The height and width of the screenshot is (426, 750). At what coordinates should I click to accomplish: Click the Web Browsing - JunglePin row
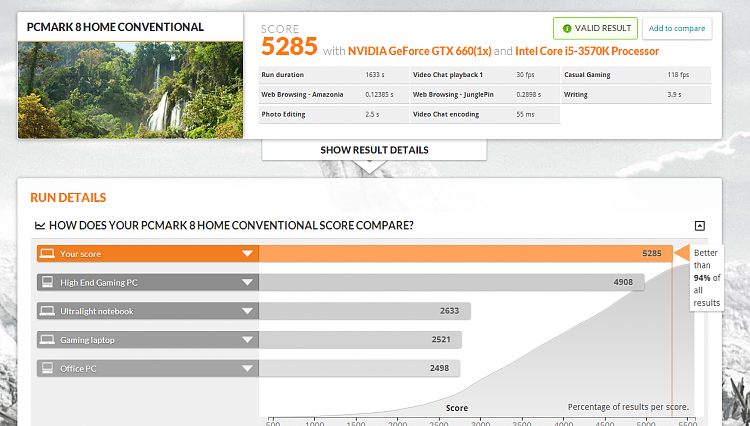[485, 95]
